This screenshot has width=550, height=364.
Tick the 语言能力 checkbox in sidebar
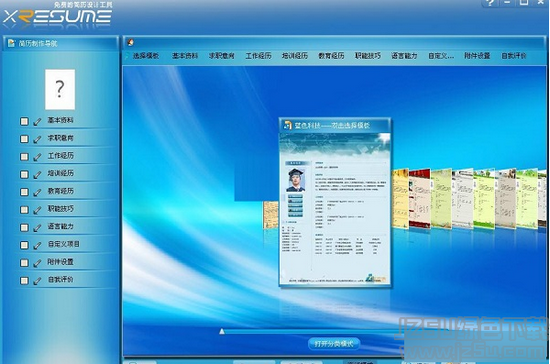pyautogui.click(x=24, y=228)
